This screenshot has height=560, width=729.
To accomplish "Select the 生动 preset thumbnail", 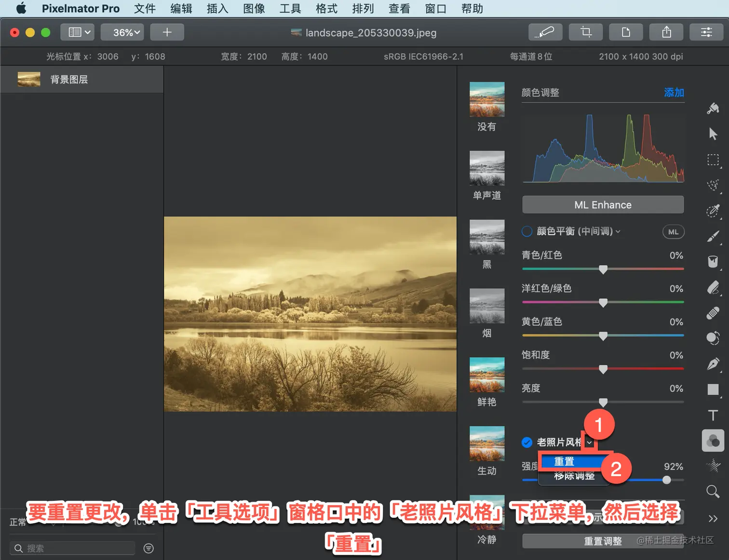I will [487, 443].
